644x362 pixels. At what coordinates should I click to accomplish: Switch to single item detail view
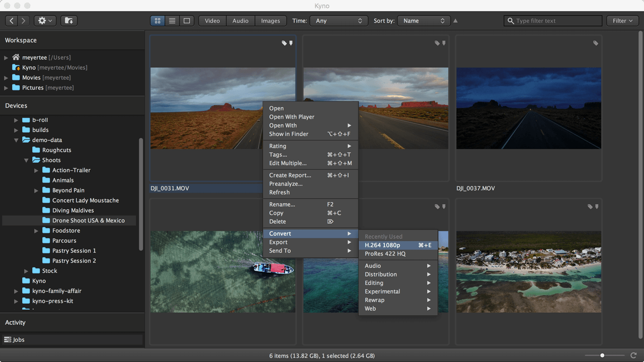[x=187, y=21]
